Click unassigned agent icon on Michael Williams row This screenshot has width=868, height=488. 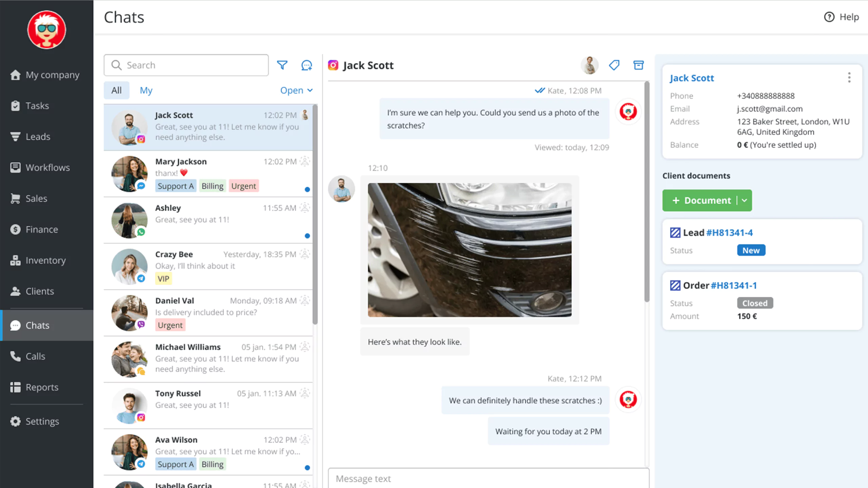305,347
